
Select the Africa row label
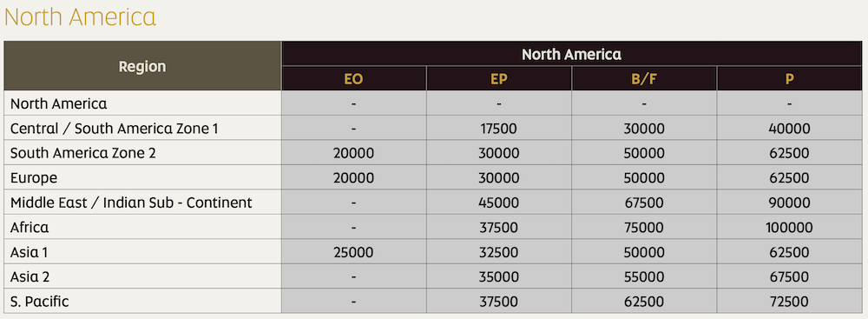(x=30, y=228)
